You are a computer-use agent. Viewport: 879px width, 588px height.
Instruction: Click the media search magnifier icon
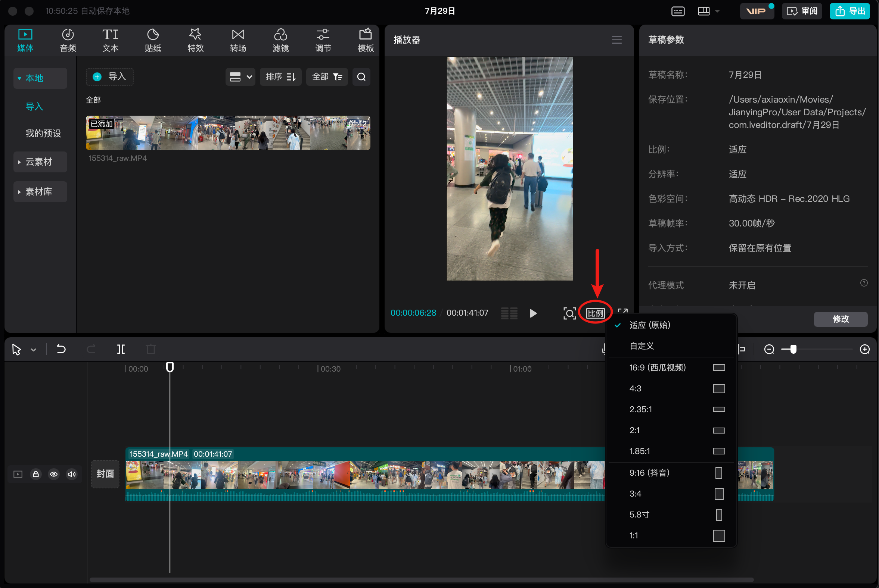(361, 77)
